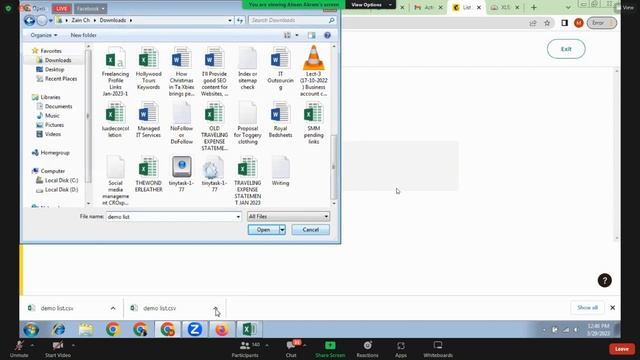This screenshot has width=640, height=360.
Task: Open Zoom Participants panel
Action: [245, 349]
